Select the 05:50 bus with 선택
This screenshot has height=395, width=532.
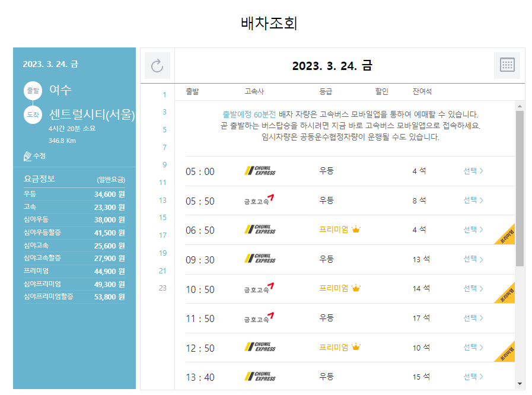click(x=473, y=200)
